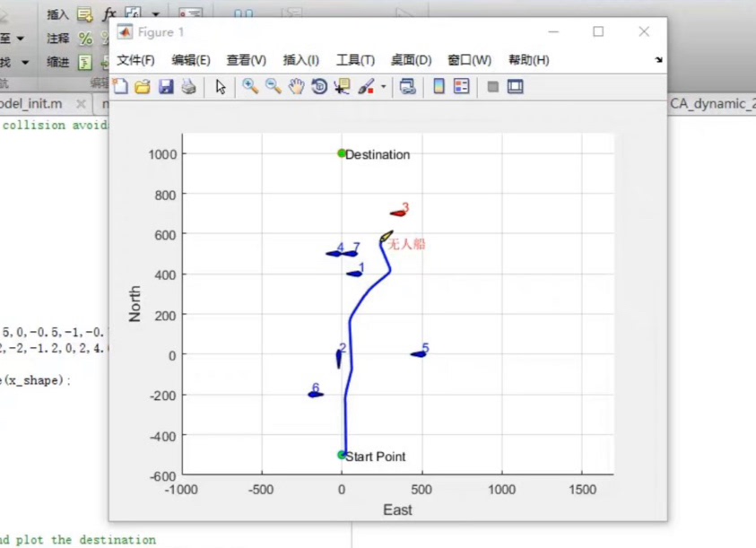Activate the Zoom In magnifier tool
The width and height of the screenshot is (756, 548).
250,86
